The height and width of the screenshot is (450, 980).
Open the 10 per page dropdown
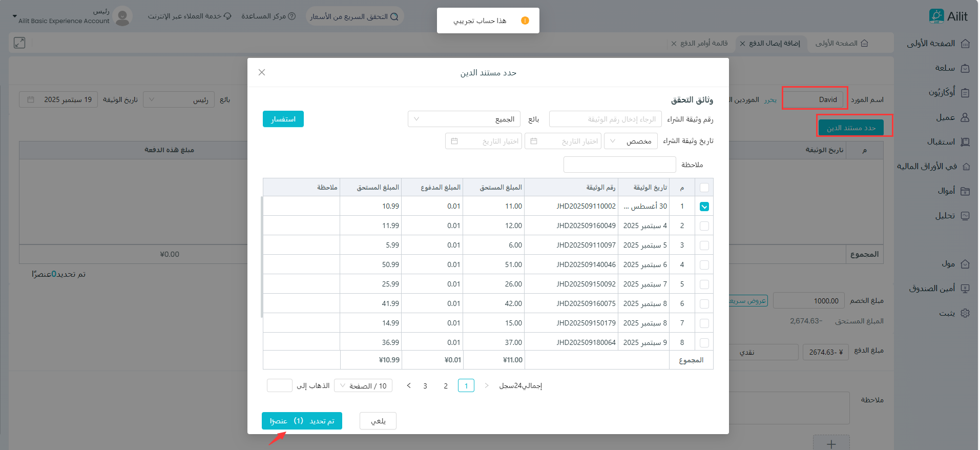[x=363, y=386]
